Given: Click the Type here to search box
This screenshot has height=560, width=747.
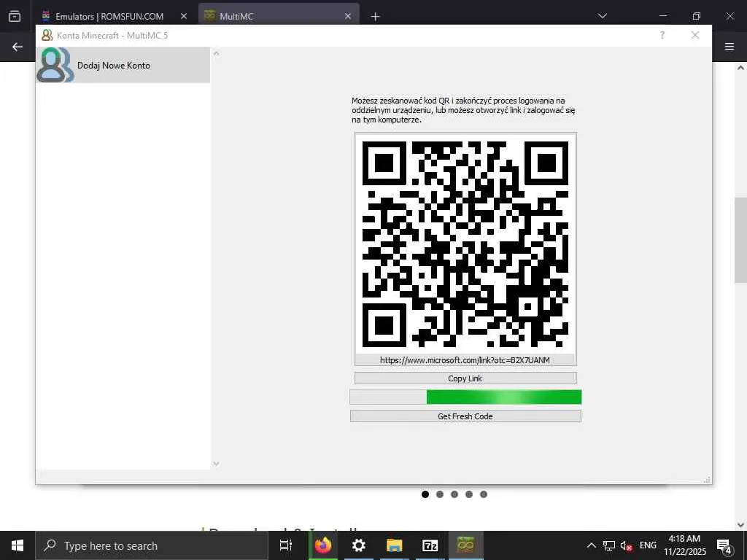Looking at the screenshot, I should point(152,545).
